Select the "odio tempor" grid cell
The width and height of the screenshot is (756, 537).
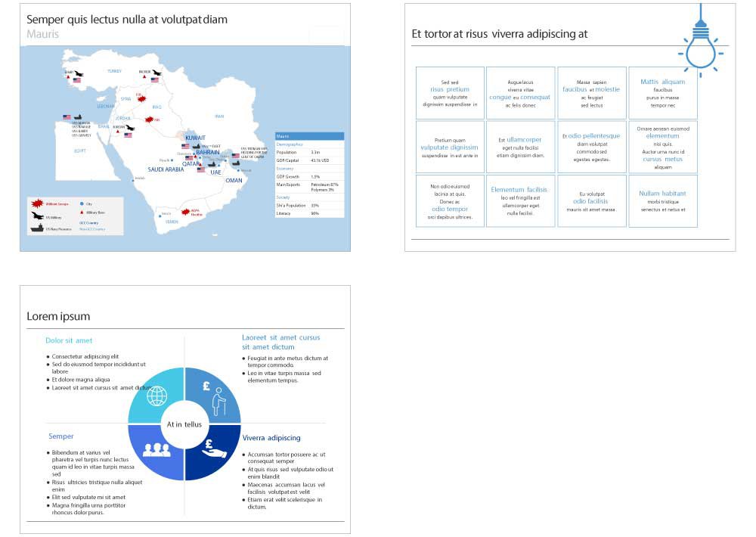(x=450, y=200)
